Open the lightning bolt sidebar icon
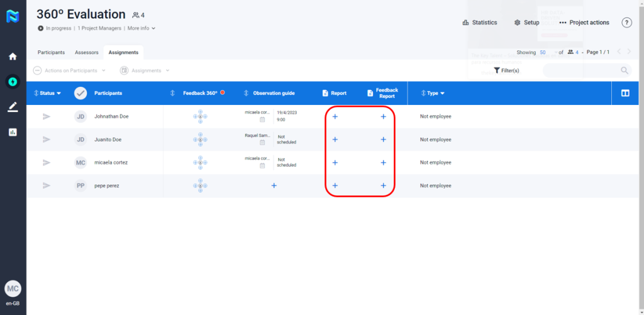 click(13, 81)
